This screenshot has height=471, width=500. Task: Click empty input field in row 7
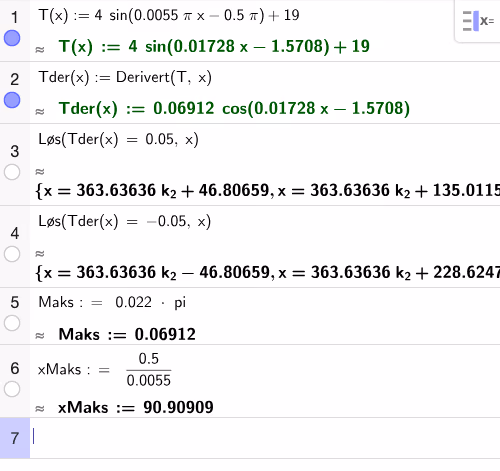click(x=265, y=438)
